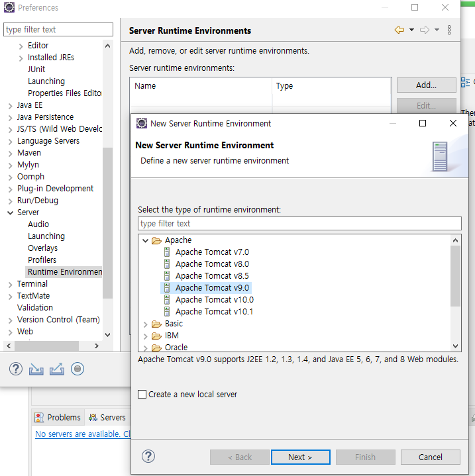475x476 pixels.
Task: Expand the Oracle category
Action: tap(146, 348)
